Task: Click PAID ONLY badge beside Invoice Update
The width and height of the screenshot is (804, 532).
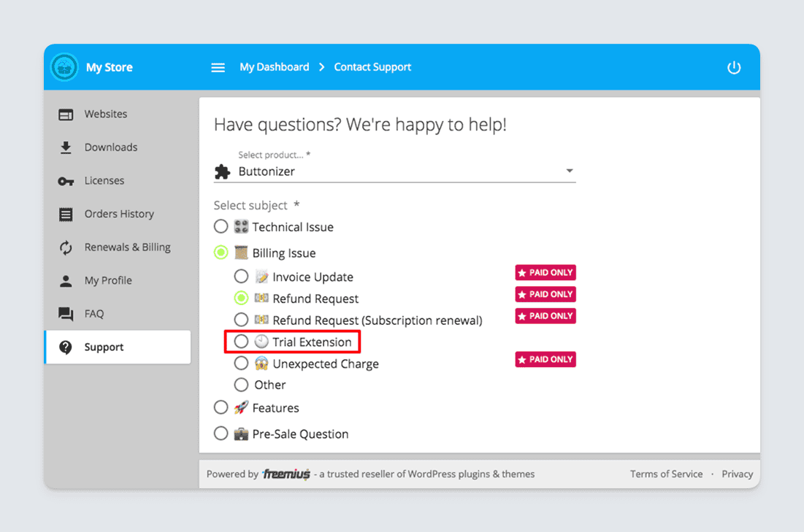Action: pos(545,273)
